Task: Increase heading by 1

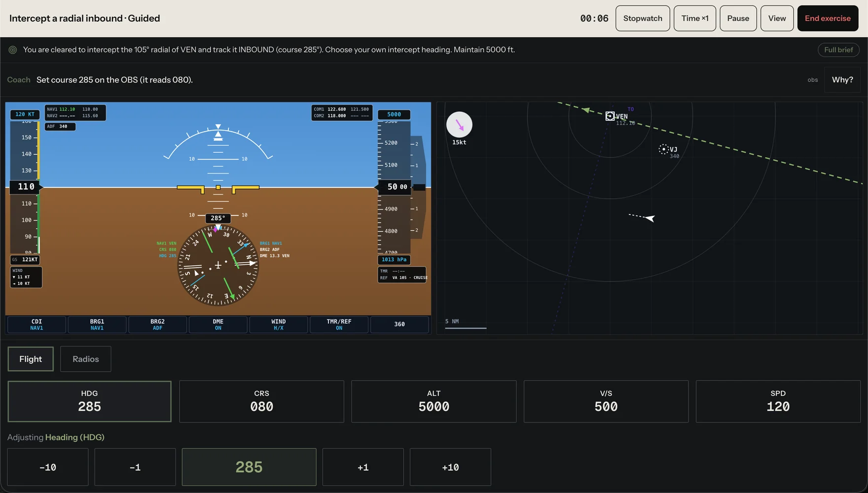Action: coord(363,467)
